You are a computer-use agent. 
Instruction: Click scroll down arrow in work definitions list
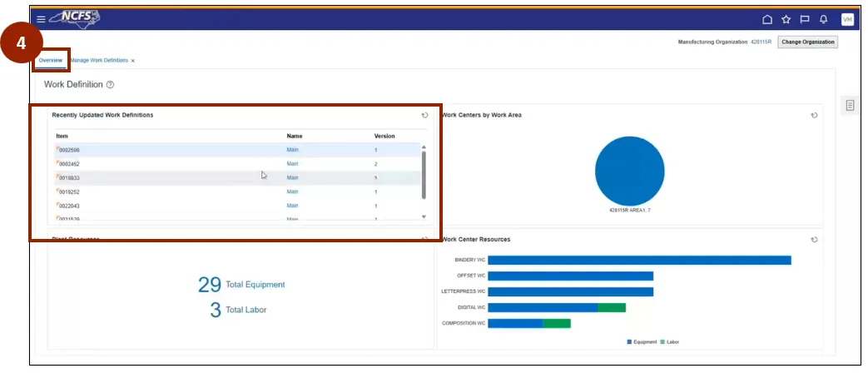[424, 216]
